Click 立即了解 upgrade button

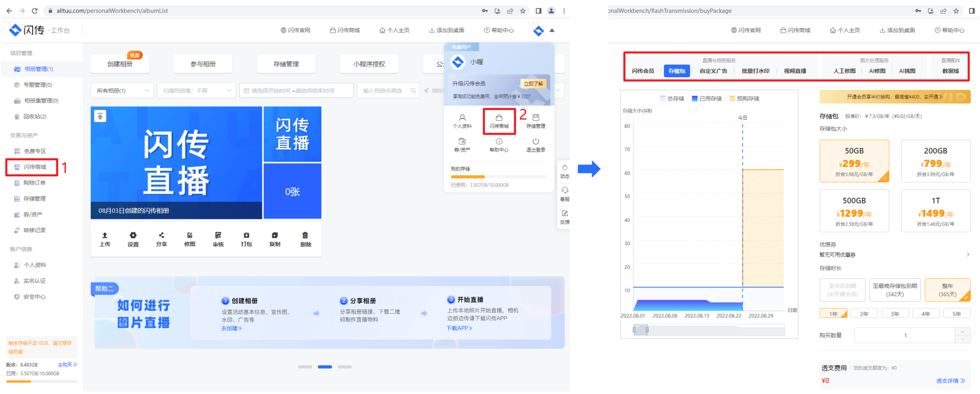(533, 83)
